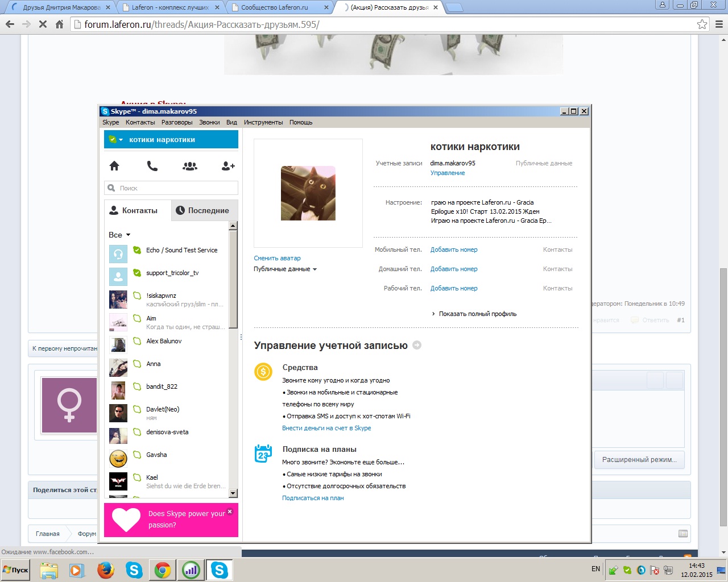The height and width of the screenshot is (582, 728).
Task: Close the Does Skype power your passion banner
Action: [x=230, y=512]
